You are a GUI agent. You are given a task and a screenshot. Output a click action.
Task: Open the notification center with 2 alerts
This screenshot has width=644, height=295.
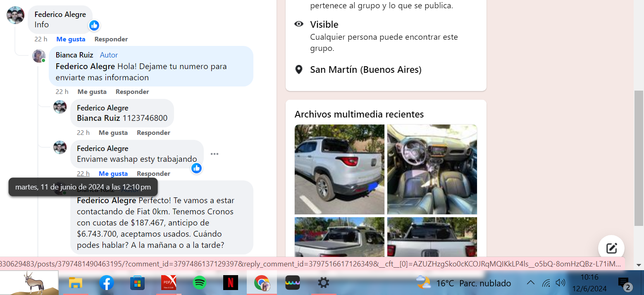point(624,284)
